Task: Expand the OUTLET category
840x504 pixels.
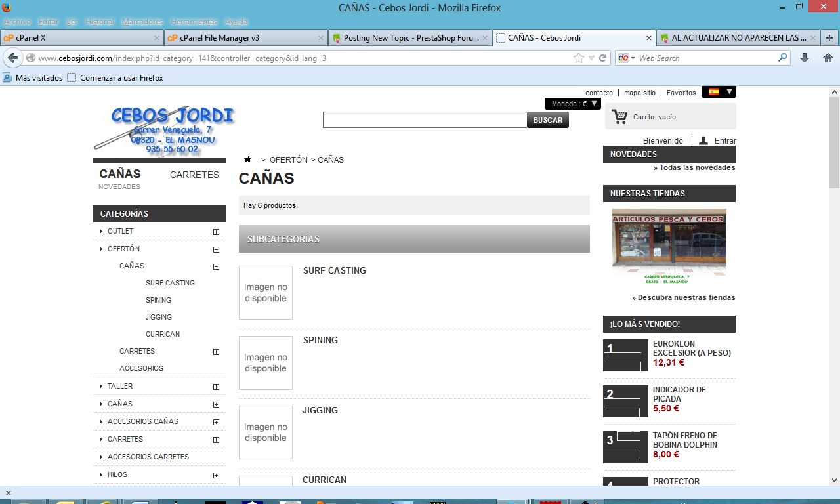Action: [x=216, y=232]
